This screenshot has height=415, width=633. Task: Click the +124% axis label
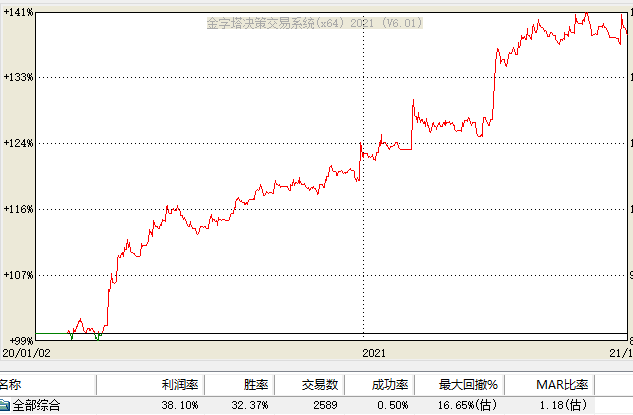point(18,143)
